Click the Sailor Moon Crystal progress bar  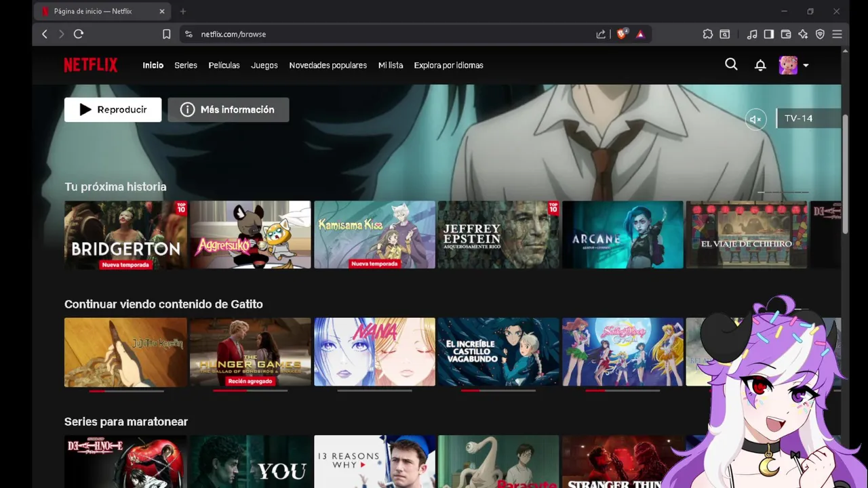623,390
